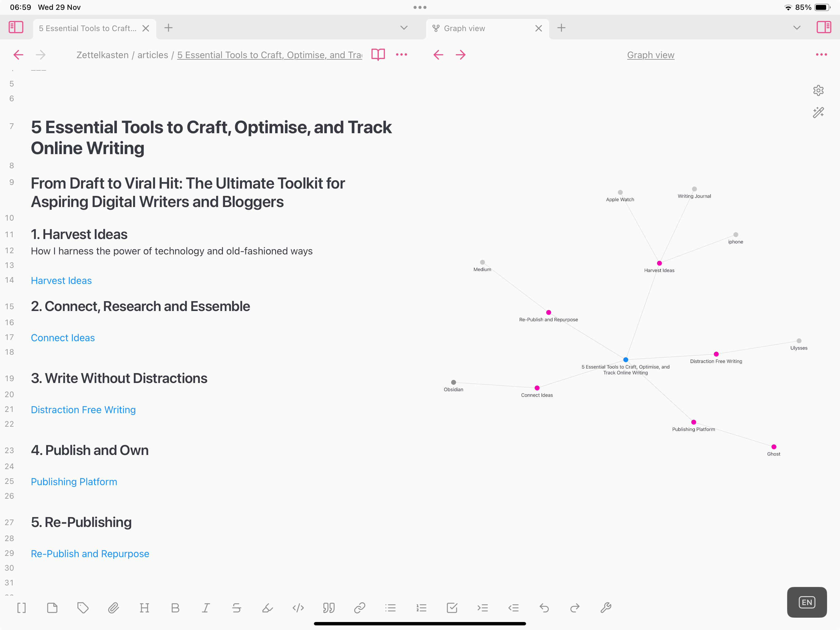Highlight text with the highlighter icon

point(267,608)
